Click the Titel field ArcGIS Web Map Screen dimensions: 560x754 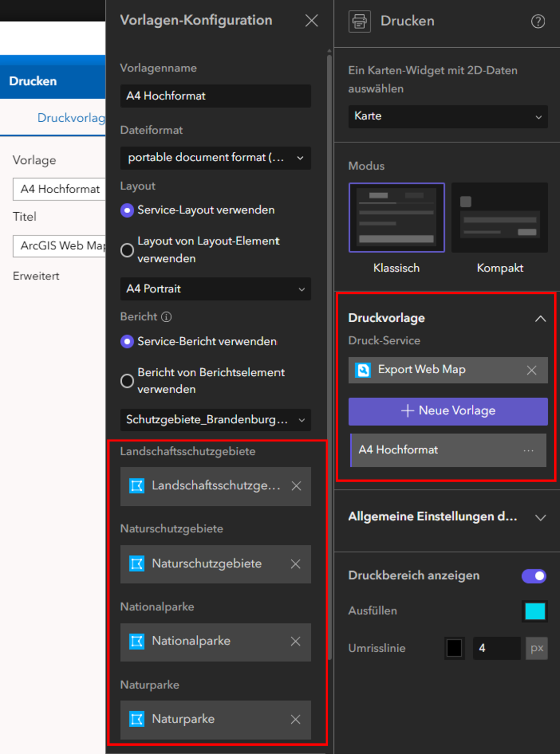(59, 246)
